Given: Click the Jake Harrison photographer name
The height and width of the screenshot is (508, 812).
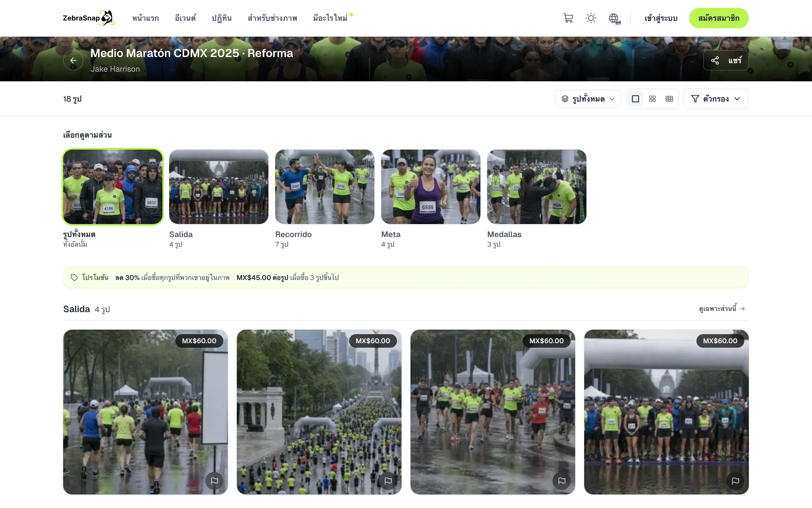Looking at the screenshot, I should click(115, 69).
